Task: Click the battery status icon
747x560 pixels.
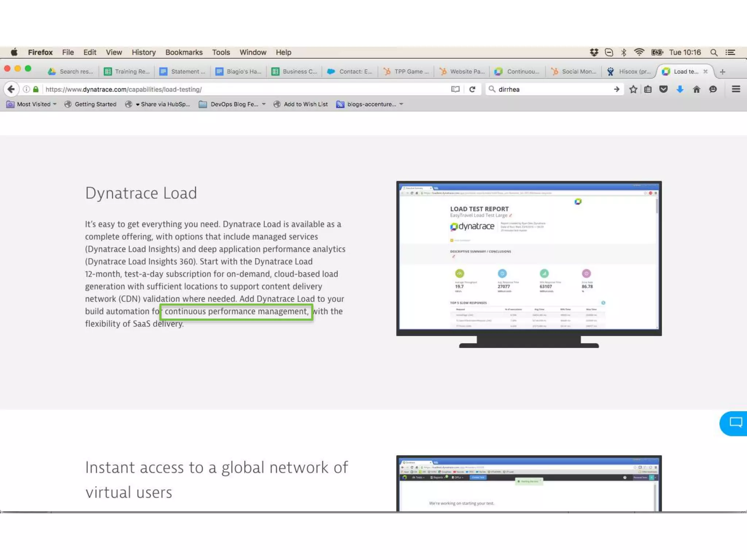Action: [657, 52]
